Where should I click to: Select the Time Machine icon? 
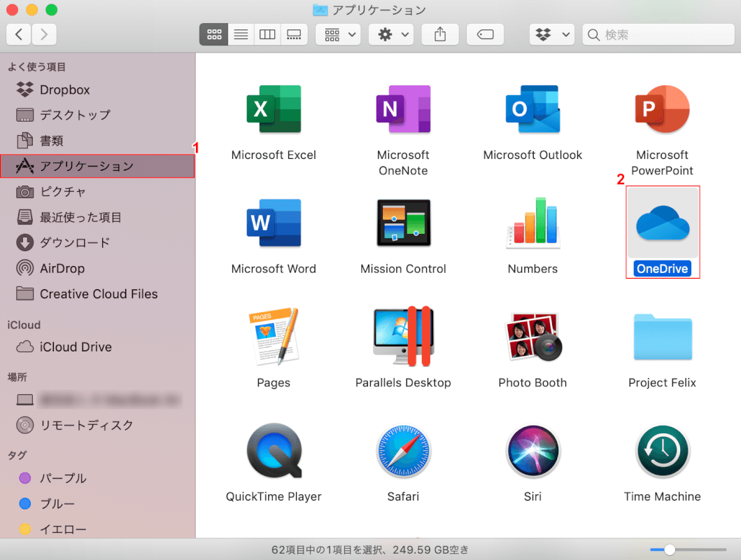[x=662, y=451]
